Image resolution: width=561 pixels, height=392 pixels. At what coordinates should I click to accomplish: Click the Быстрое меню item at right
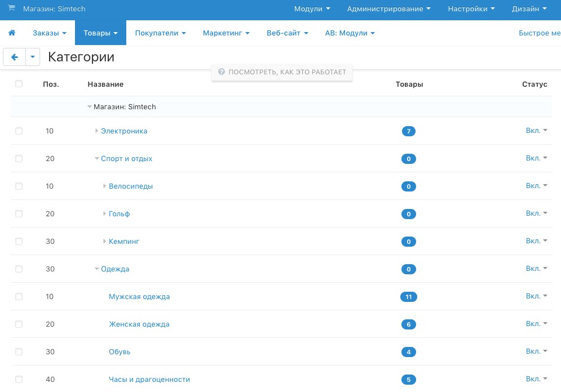click(x=539, y=33)
